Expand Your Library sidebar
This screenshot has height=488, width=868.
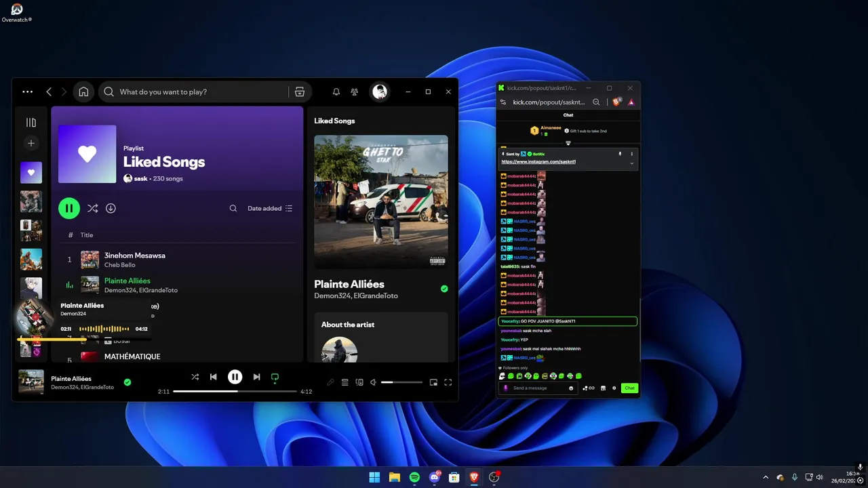[31, 123]
